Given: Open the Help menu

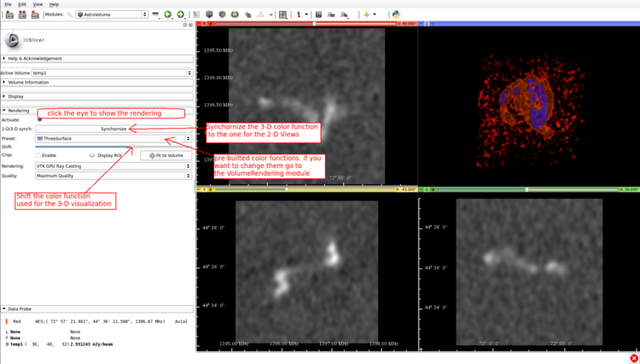Looking at the screenshot, I should pyautogui.click(x=54, y=4).
